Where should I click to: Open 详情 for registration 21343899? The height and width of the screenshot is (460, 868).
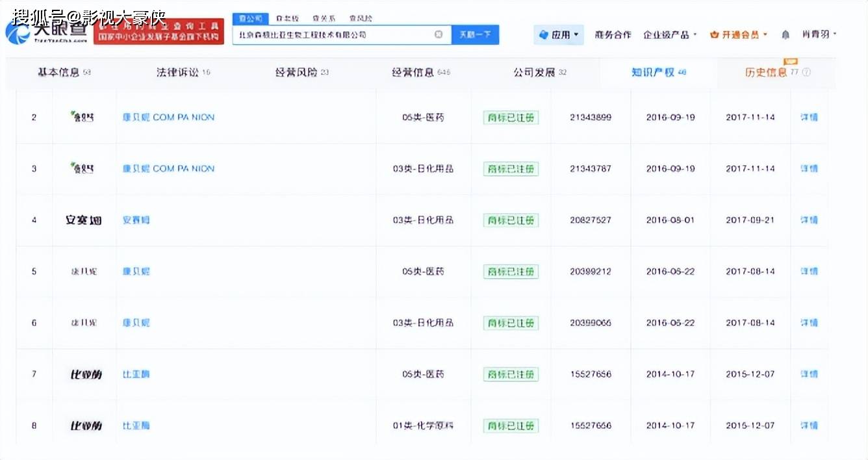tap(809, 117)
